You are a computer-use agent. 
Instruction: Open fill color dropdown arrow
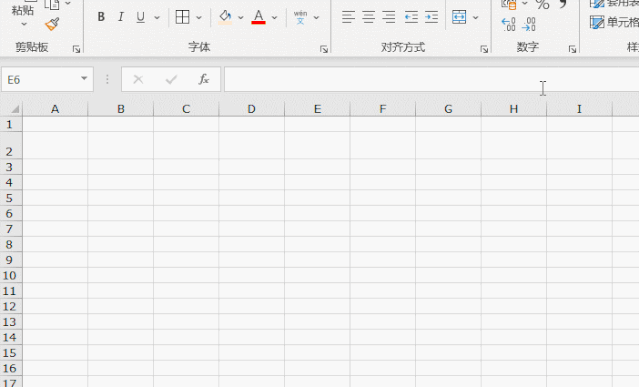coord(240,18)
